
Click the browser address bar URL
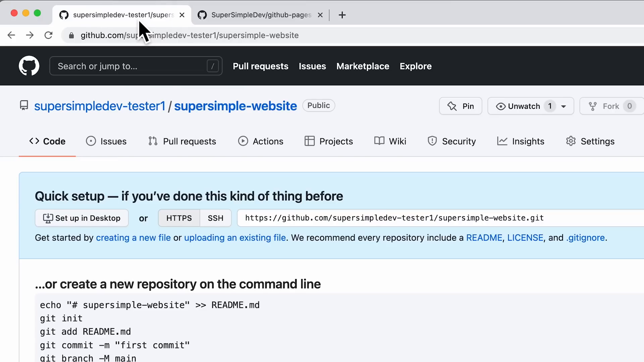coord(190,35)
